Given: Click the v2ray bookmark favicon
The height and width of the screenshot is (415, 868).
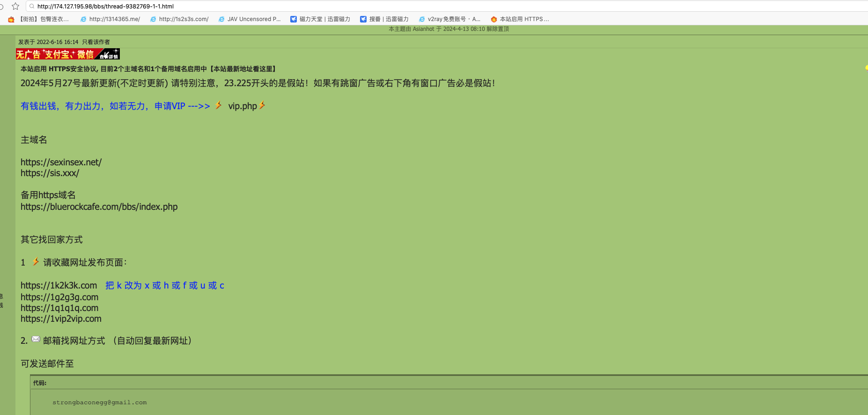Looking at the screenshot, I should click(422, 19).
